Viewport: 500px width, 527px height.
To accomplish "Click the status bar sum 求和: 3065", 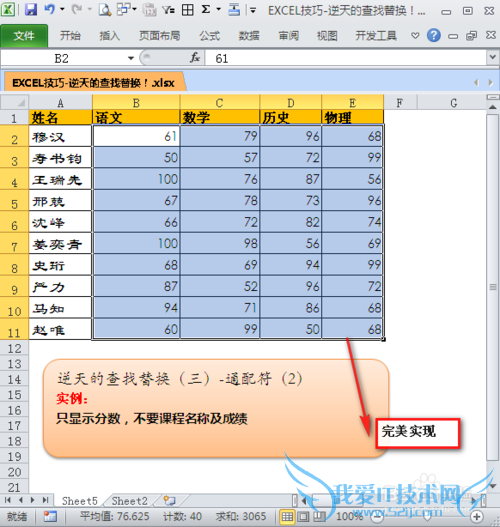I will [241, 516].
